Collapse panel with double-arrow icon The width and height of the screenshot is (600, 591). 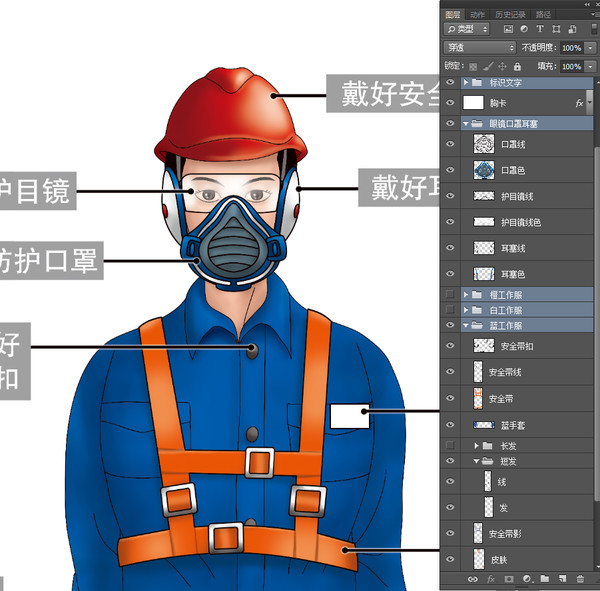pyautogui.click(x=587, y=4)
